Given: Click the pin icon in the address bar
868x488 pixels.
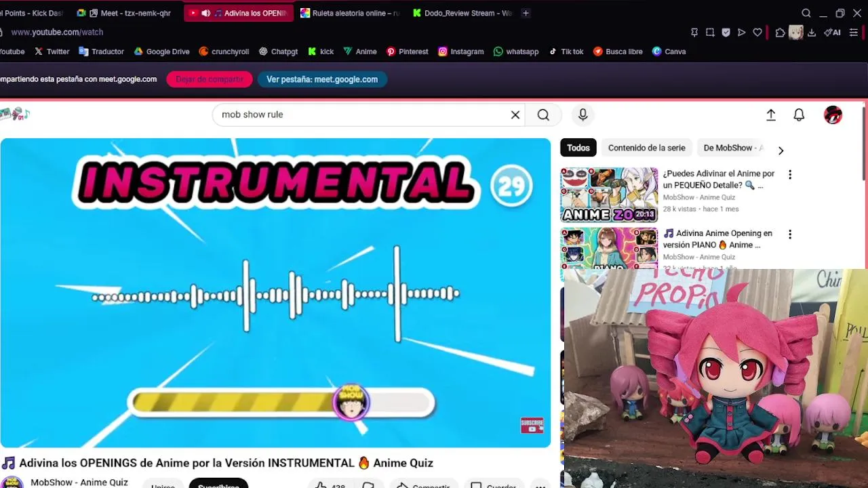Looking at the screenshot, I should pos(694,32).
